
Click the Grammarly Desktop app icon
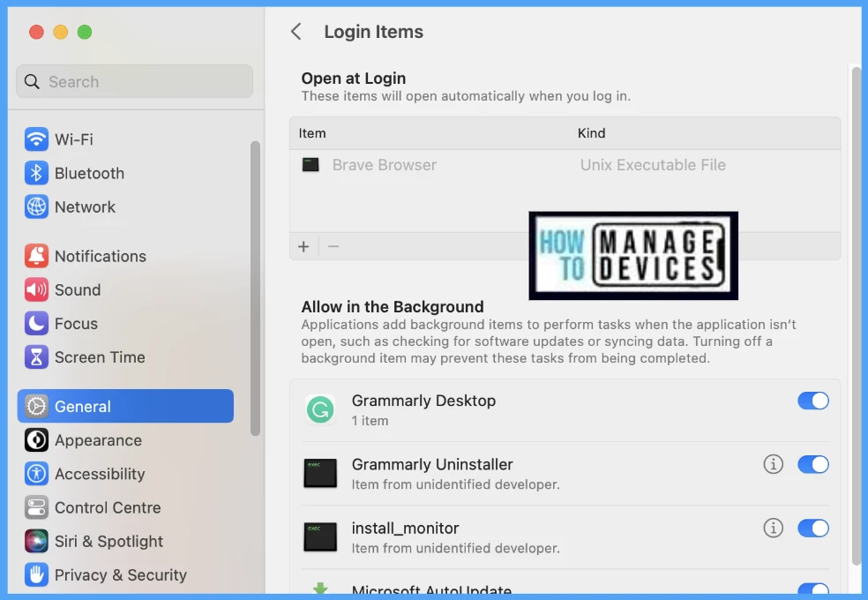320,410
